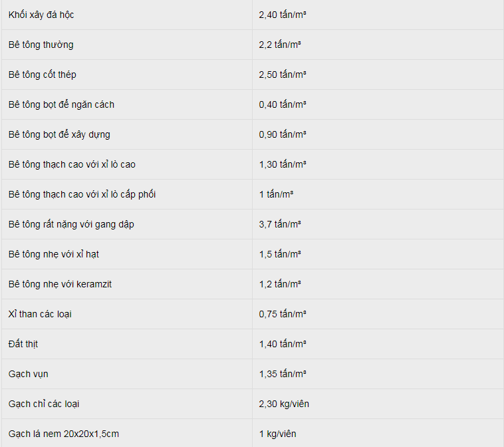This screenshot has height=447, width=504.
Task: Click 'Bê tông thạch cao với xỉ lò cao'
Action: pyautogui.click(x=72, y=164)
